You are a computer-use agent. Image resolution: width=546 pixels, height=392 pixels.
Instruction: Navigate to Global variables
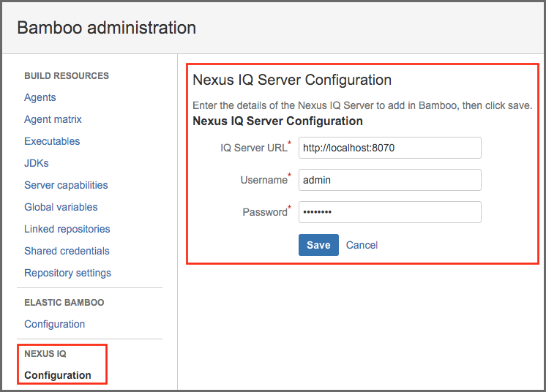click(x=61, y=207)
